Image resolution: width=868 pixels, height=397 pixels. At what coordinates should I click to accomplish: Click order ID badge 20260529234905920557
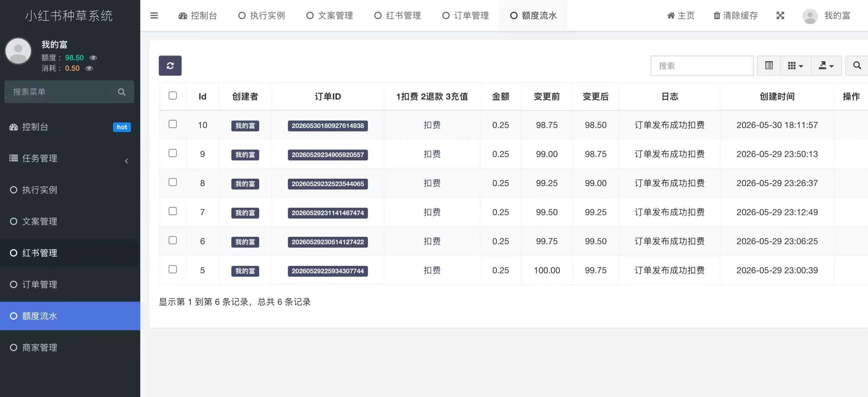click(327, 154)
